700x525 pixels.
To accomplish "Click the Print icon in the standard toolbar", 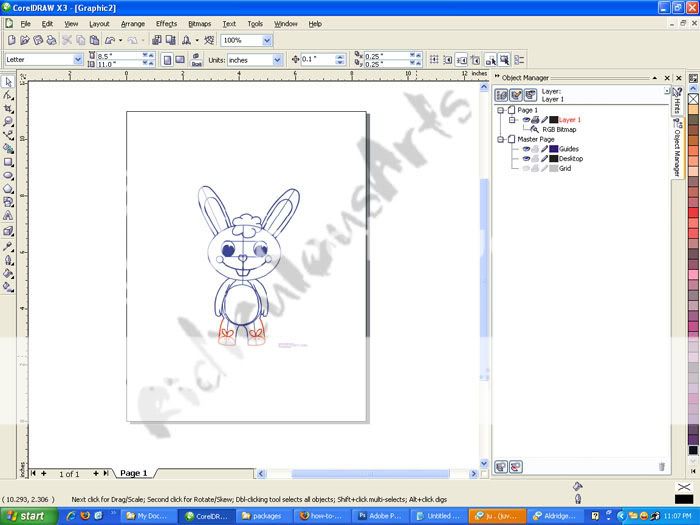I will click(x=50, y=40).
